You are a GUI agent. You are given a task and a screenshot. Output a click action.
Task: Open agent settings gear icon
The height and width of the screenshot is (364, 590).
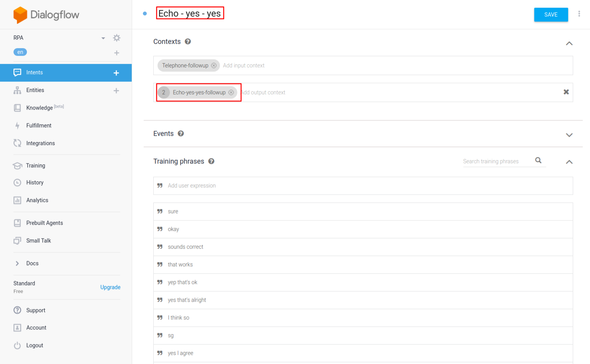pos(117,38)
